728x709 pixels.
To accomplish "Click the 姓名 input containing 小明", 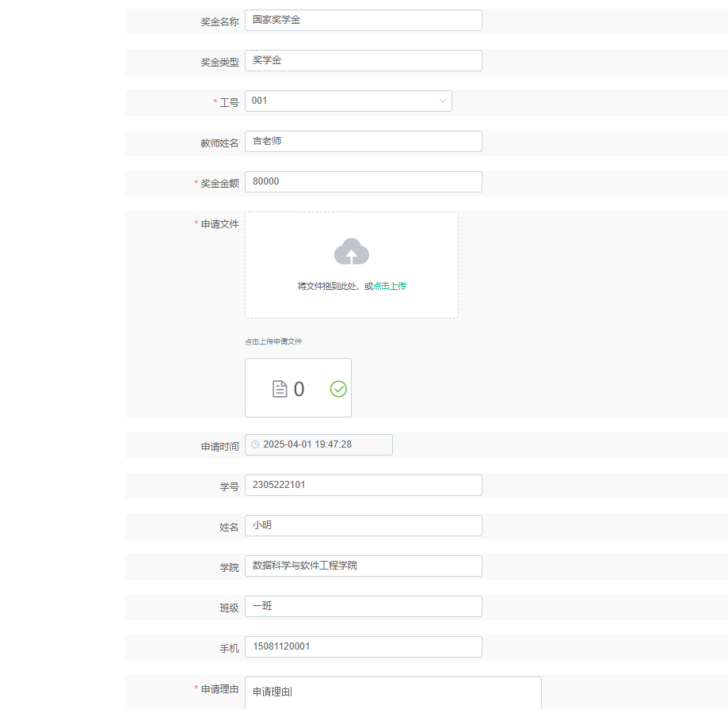I will 364,525.
